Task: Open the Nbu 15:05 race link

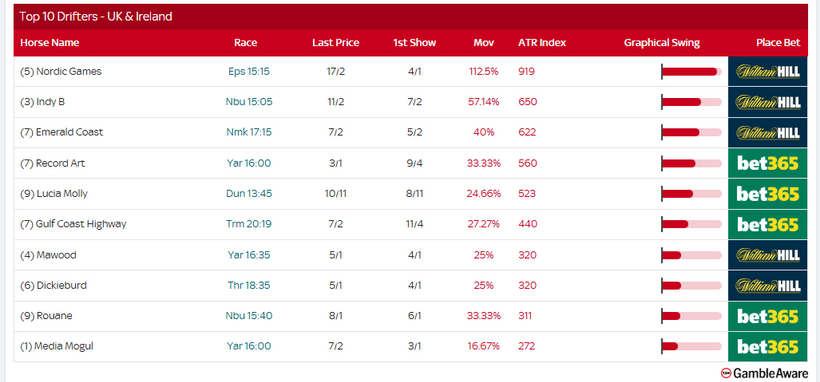Action: click(x=249, y=102)
